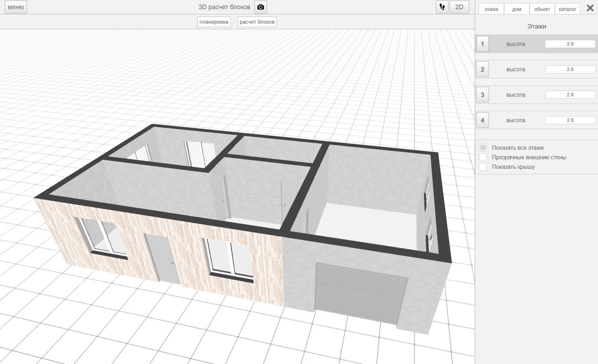This screenshot has height=364, width=598.
Task: Switch to the этажи tab
Action: 491,9
